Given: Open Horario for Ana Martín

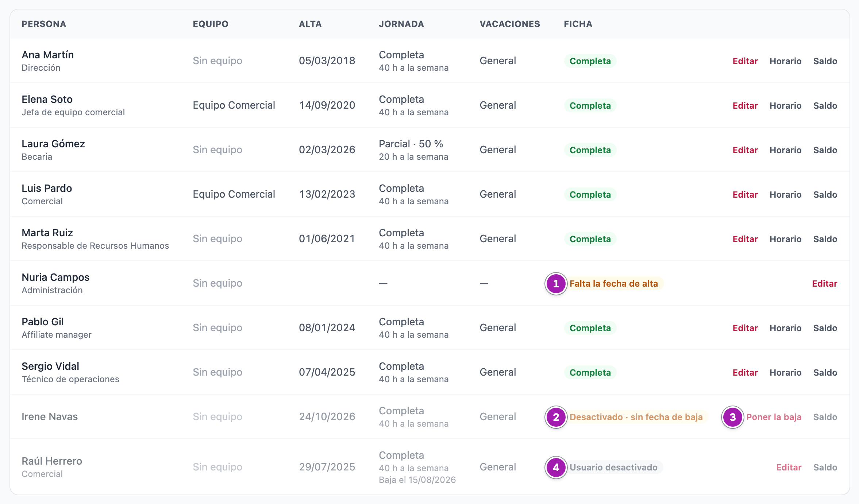Looking at the screenshot, I should [x=785, y=61].
